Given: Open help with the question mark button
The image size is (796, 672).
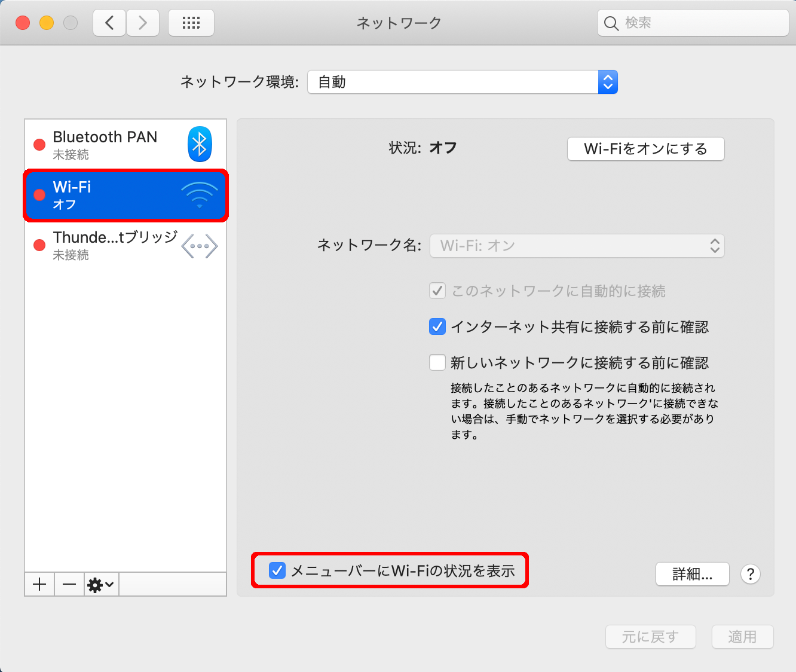Looking at the screenshot, I should coord(751,574).
